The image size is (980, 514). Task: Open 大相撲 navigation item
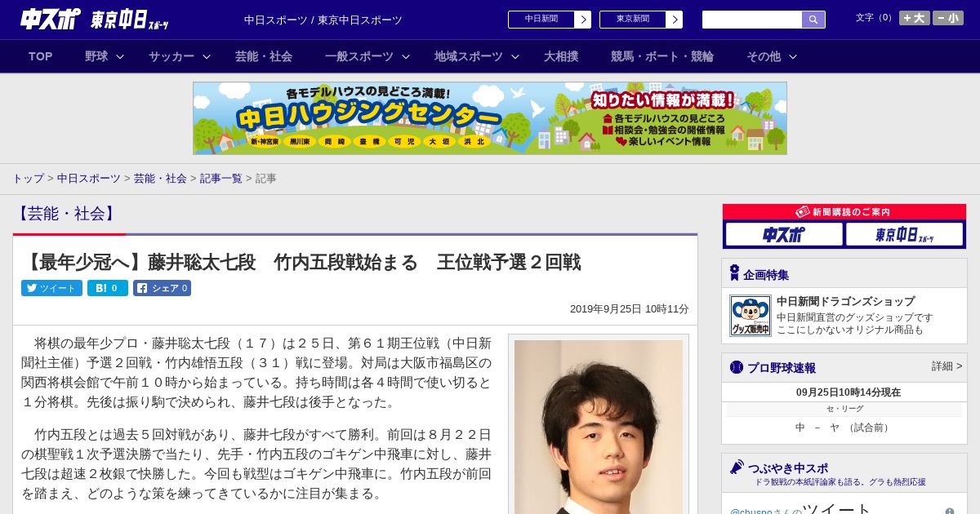click(x=561, y=56)
